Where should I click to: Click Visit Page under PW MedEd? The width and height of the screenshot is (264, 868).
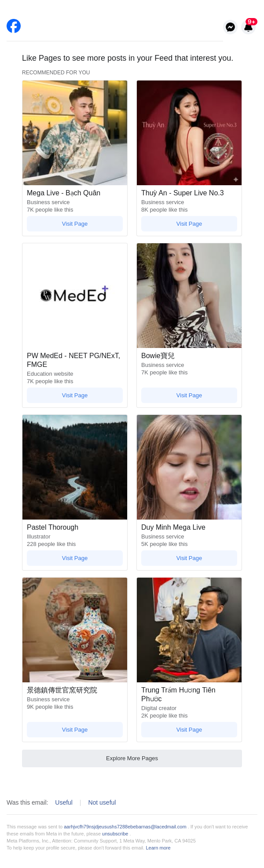[x=75, y=396]
